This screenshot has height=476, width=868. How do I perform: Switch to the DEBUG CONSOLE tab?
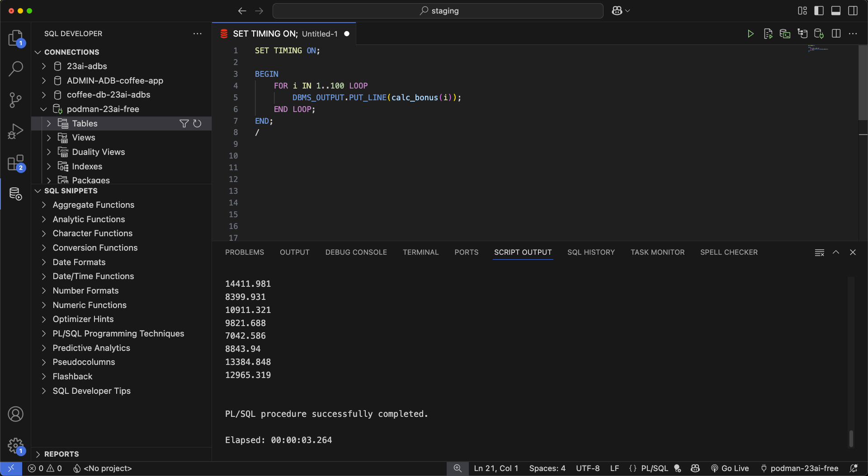point(356,252)
